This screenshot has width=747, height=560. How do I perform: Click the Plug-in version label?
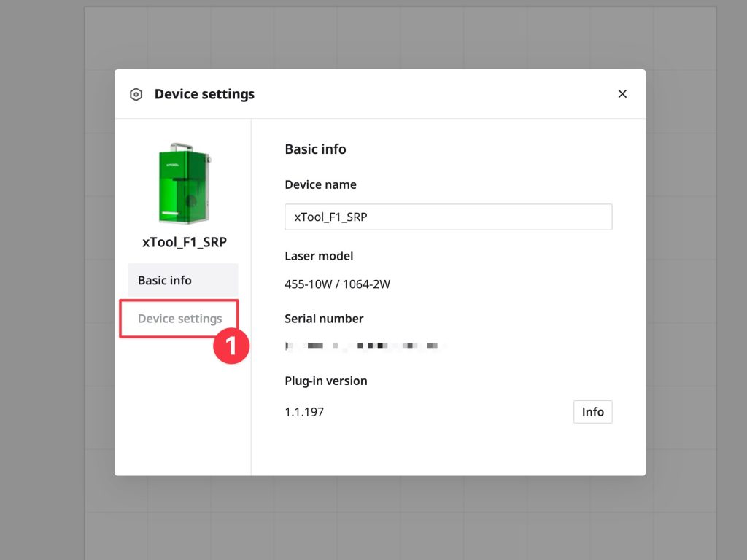tap(325, 381)
